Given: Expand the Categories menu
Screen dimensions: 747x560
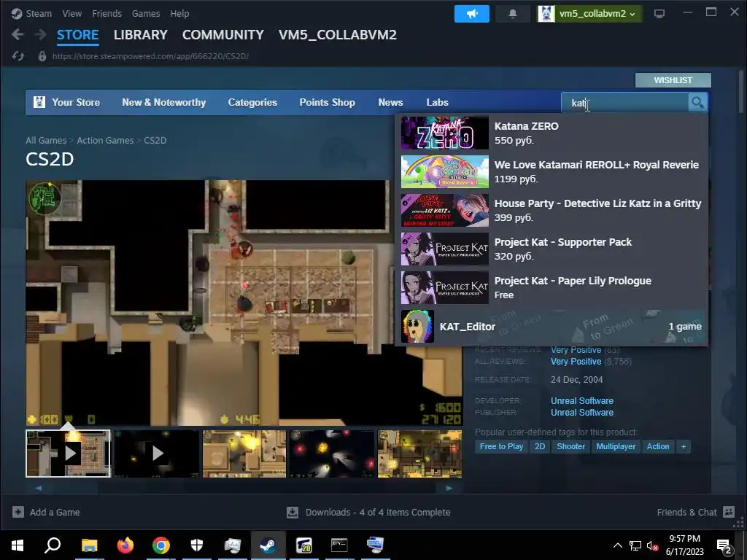Looking at the screenshot, I should (x=252, y=102).
